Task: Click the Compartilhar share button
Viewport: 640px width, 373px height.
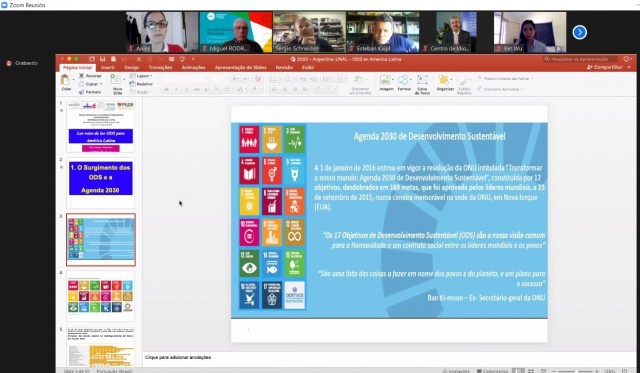Action: point(605,67)
